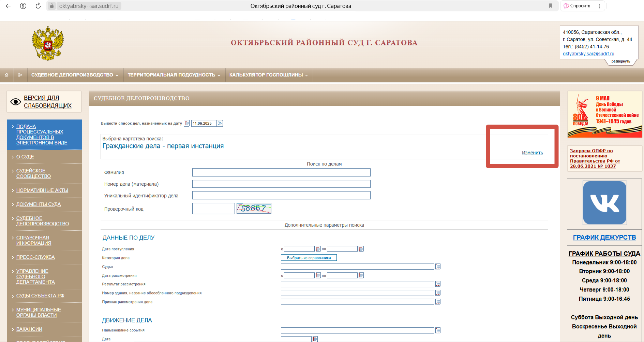Screen dimensions: 644x342
Task: Expand the Территориальная подсудность menu
Action: click(x=174, y=75)
